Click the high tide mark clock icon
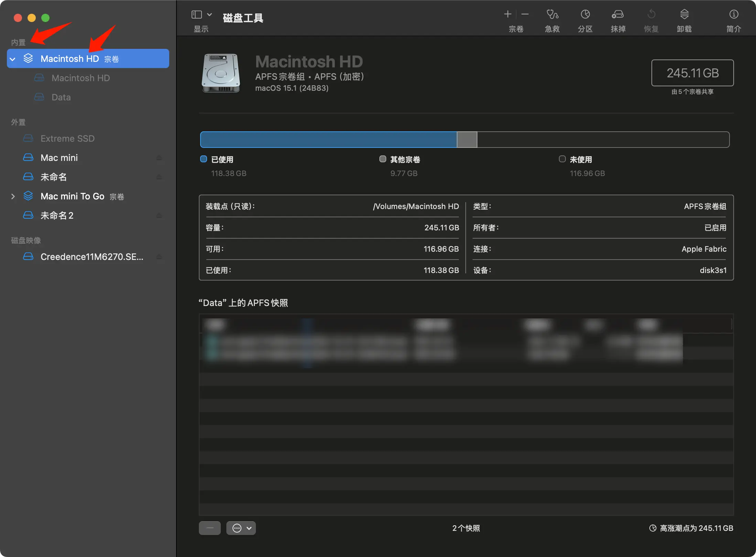The width and height of the screenshot is (756, 557). (x=652, y=528)
